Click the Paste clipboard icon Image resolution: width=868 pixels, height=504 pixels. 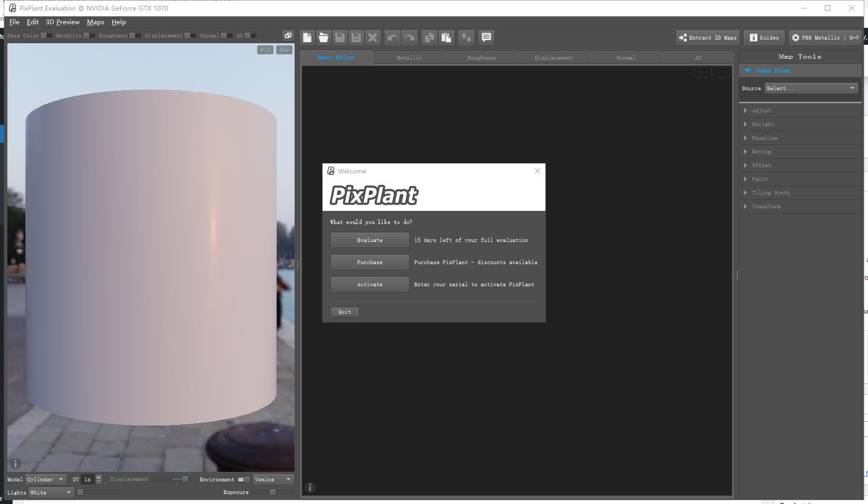pos(446,37)
